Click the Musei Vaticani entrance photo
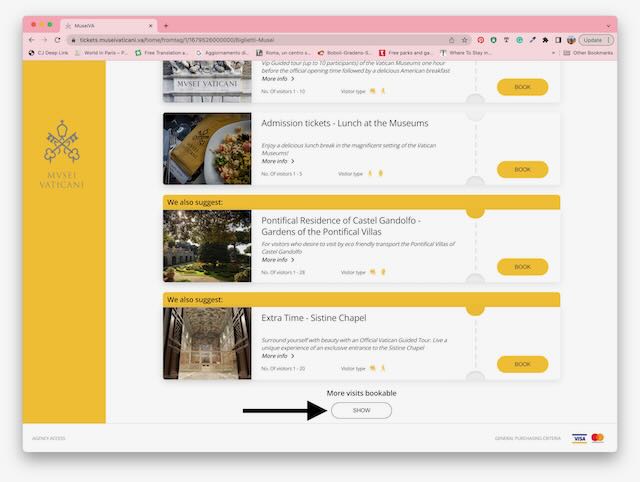 pyautogui.click(x=207, y=81)
